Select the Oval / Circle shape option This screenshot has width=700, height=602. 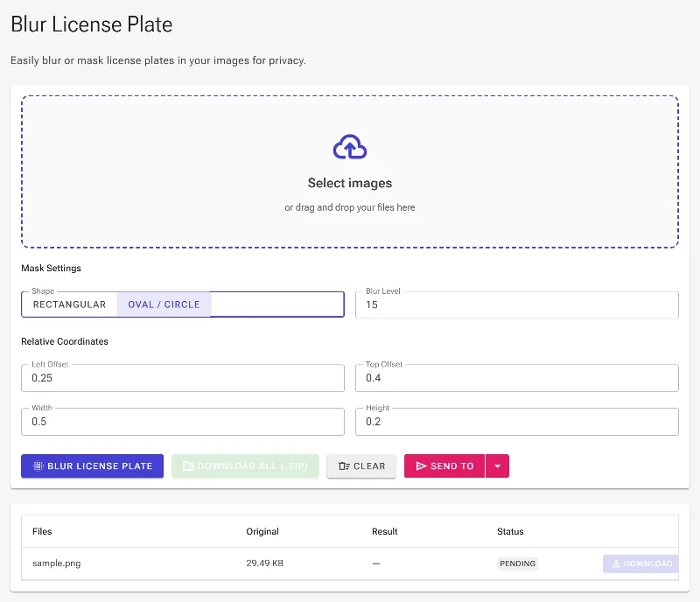164,304
